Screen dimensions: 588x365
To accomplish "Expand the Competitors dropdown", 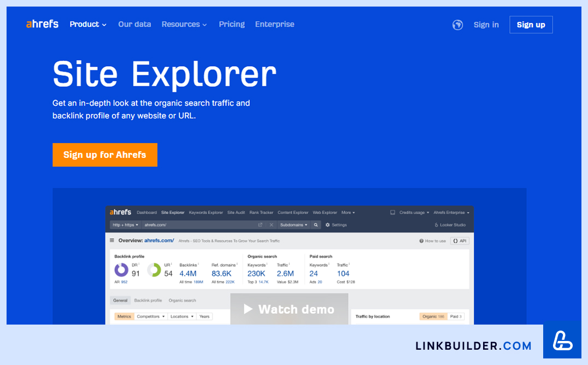I will coord(151,316).
